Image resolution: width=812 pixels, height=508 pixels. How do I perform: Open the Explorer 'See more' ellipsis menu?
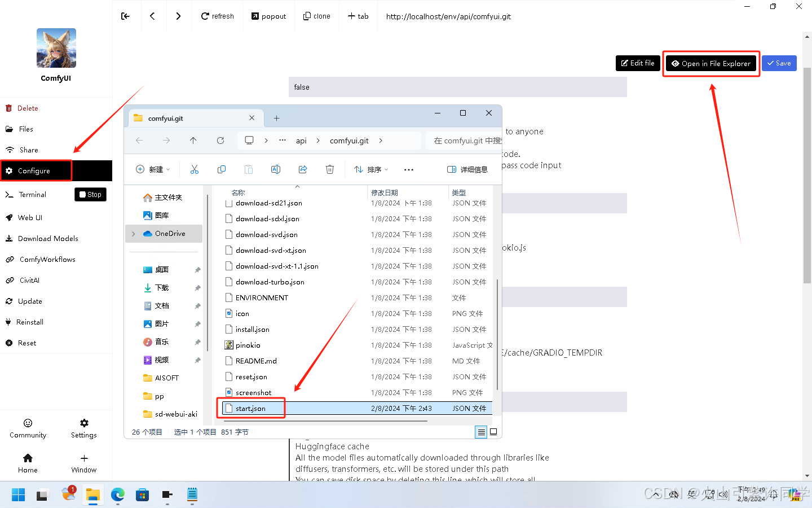pos(409,169)
